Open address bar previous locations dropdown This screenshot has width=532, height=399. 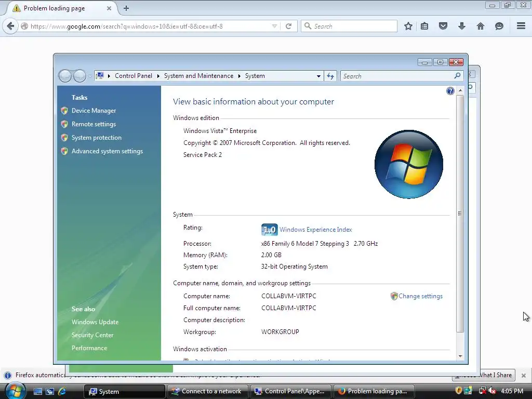[x=318, y=76]
